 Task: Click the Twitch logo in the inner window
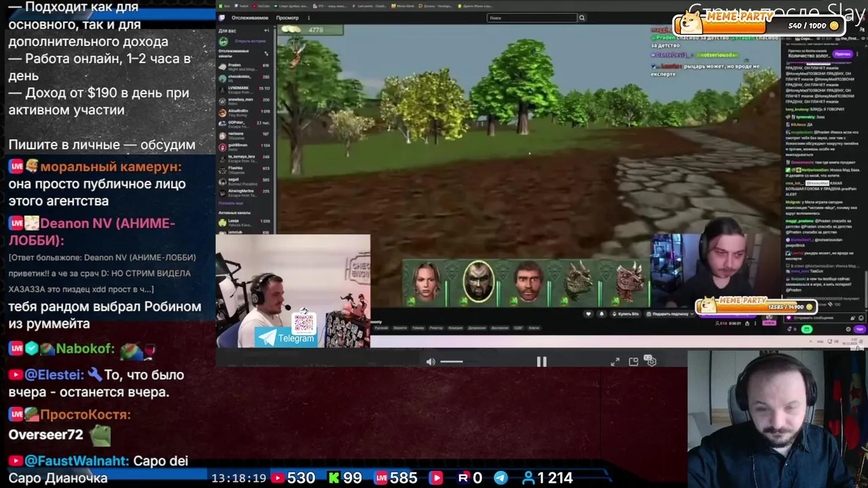click(222, 18)
